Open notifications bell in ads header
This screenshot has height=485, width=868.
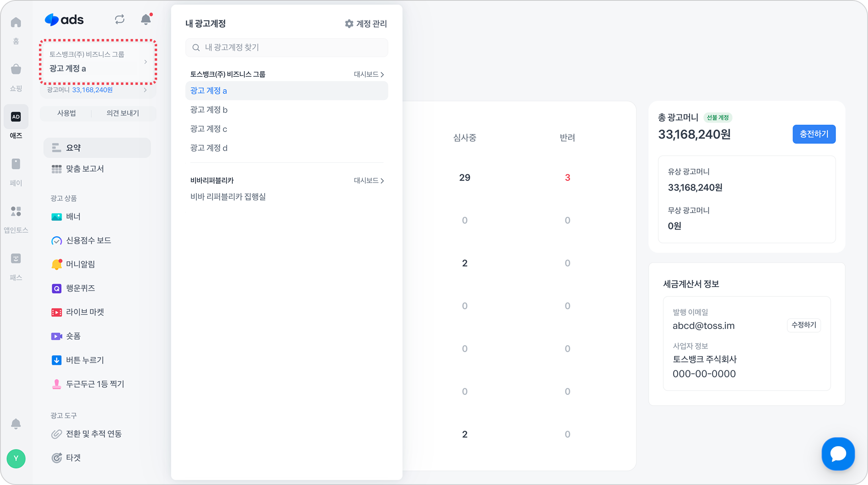point(146,19)
